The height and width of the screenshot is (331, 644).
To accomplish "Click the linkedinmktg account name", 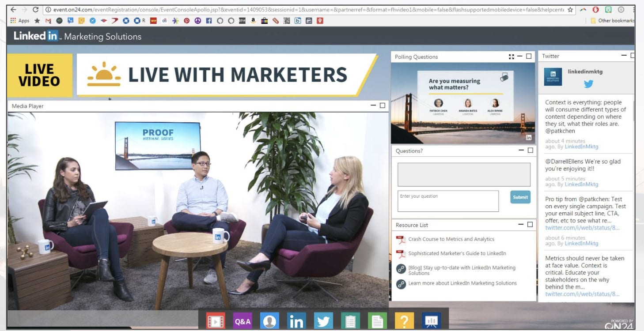I will click(x=585, y=71).
